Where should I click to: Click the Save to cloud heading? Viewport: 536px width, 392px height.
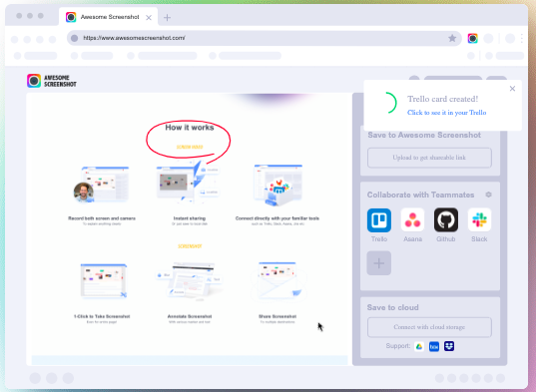tap(393, 307)
